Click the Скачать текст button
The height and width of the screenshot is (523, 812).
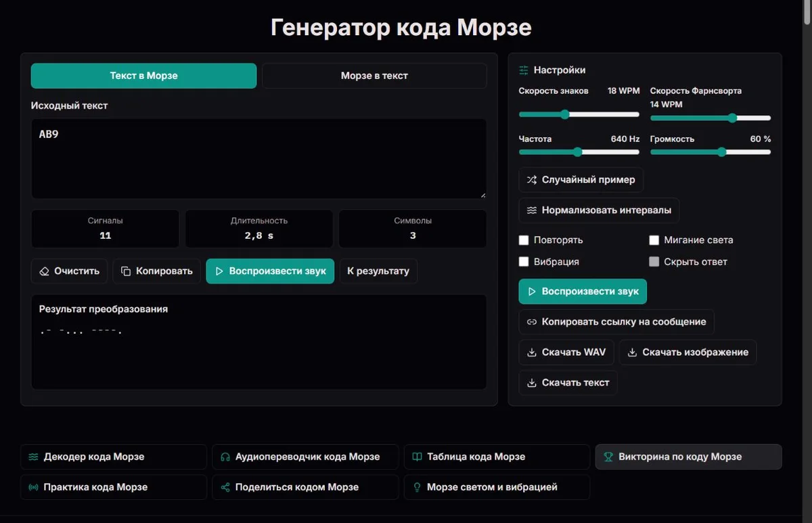pyautogui.click(x=568, y=383)
